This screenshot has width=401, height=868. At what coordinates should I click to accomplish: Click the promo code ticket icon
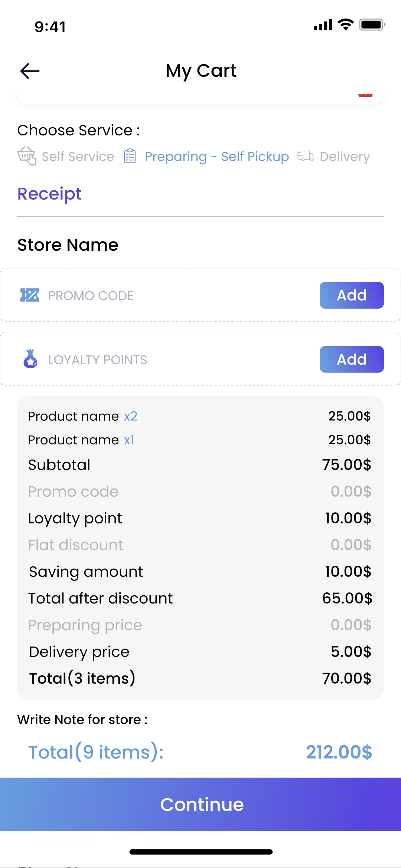tap(30, 295)
